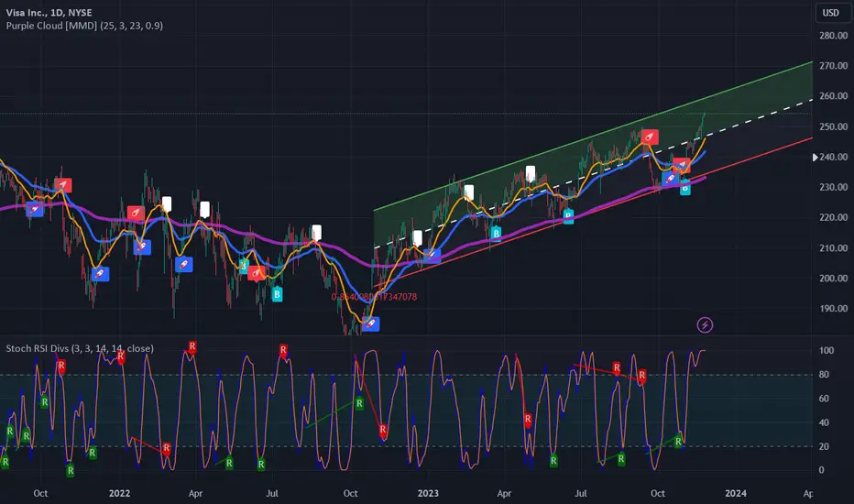
Task: Click the red rocket marker nearest 250.00
Action: point(650,137)
